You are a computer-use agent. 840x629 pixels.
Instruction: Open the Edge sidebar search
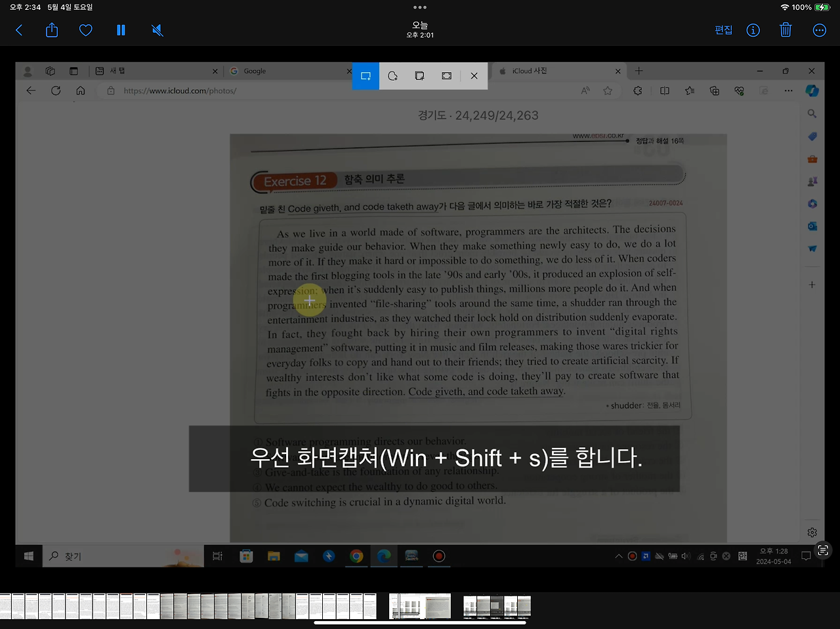pos(812,114)
